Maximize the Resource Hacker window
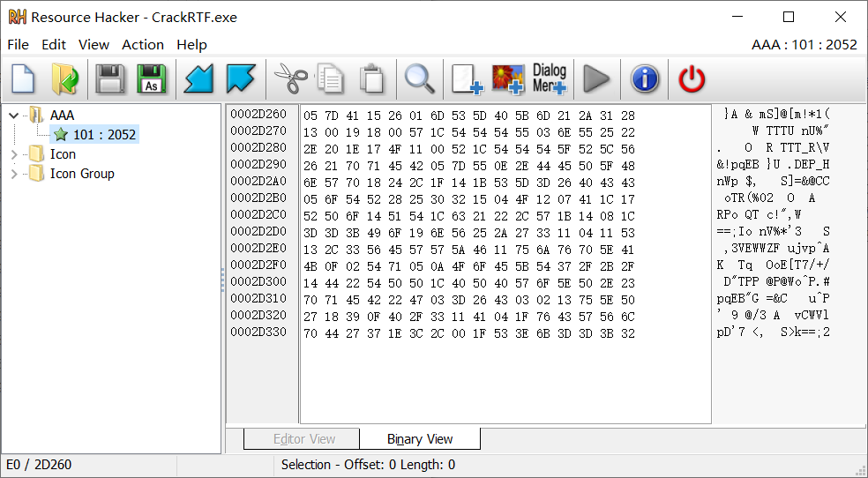The height and width of the screenshot is (478, 868). (x=789, y=17)
